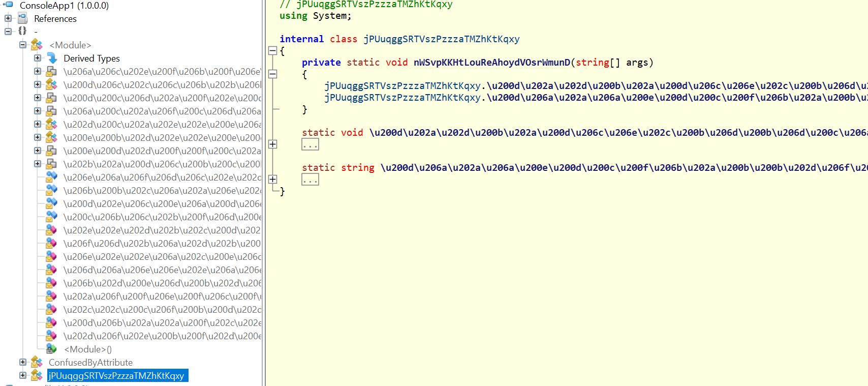Expand the \u202b\u202a\u200d tree node

38,164
